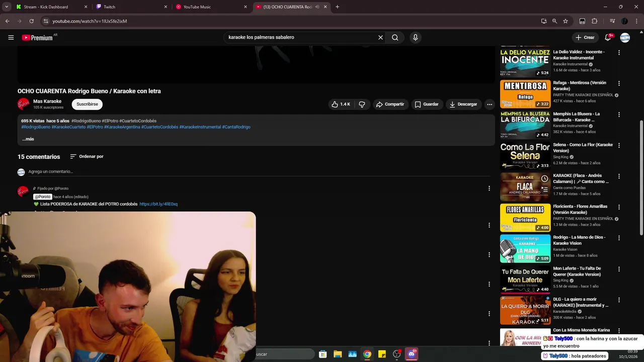644x362 pixels.
Task: Open options for Mon Laferte video
Action: (619, 269)
